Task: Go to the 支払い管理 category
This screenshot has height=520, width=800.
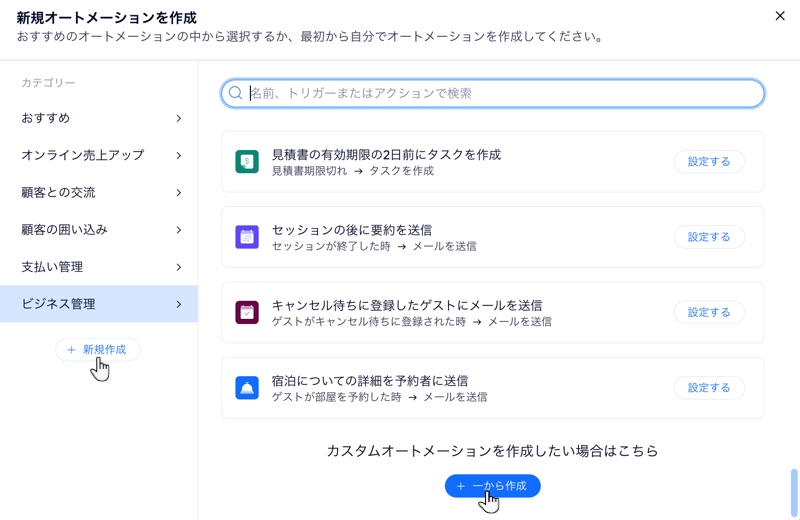Action: point(99,267)
